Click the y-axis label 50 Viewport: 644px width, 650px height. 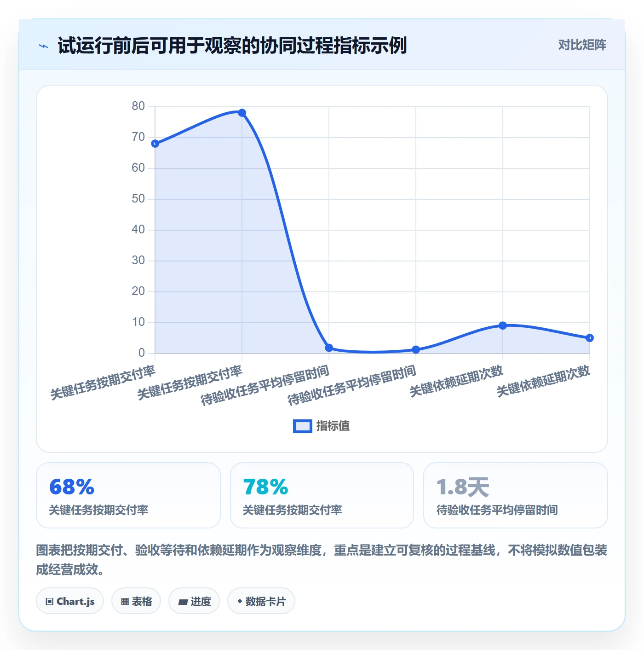click(138, 199)
